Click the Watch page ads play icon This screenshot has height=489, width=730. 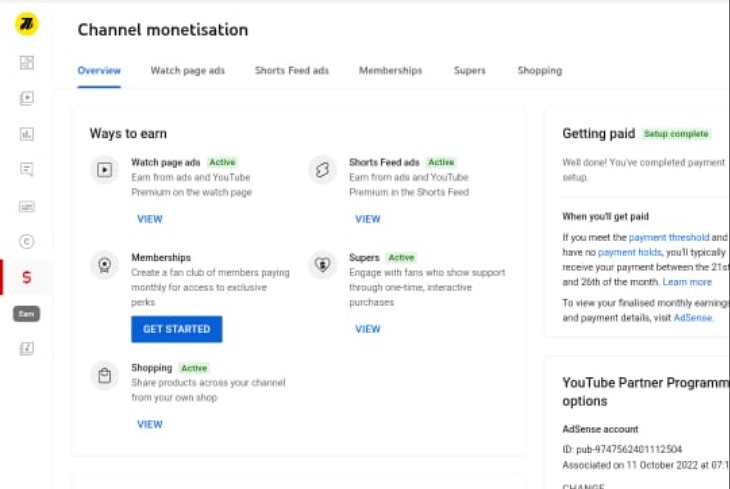pyautogui.click(x=104, y=170)
